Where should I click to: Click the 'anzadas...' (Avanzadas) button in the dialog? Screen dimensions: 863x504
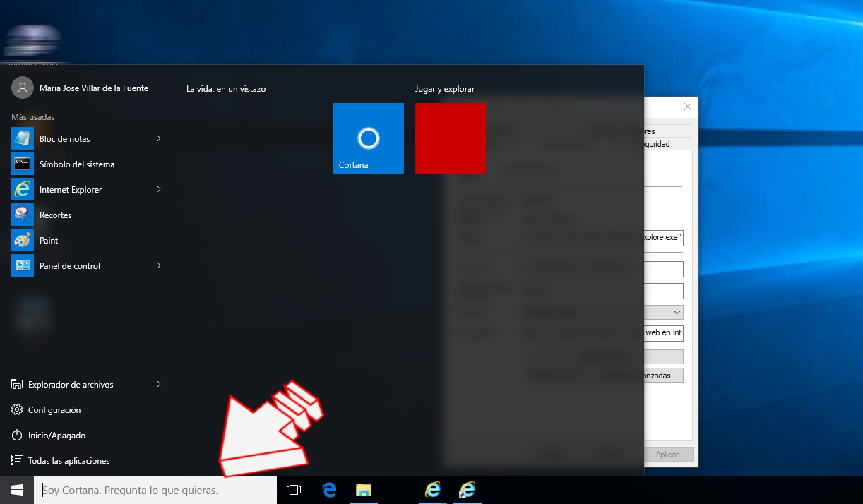[664, 376]
